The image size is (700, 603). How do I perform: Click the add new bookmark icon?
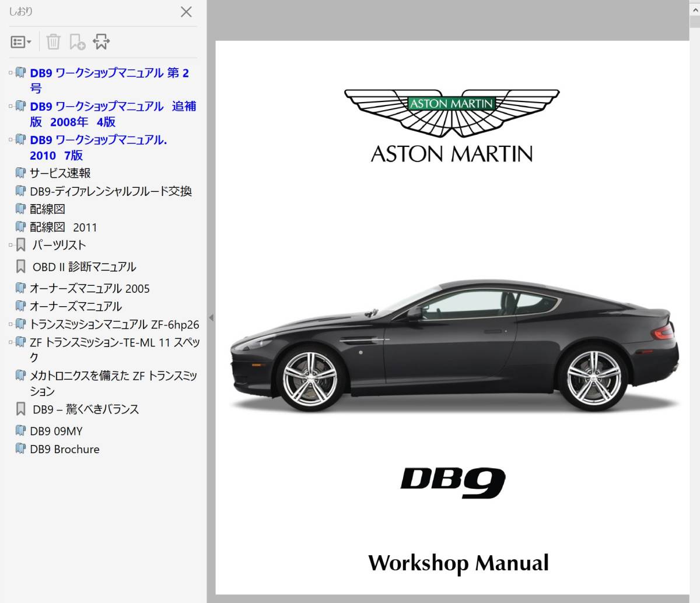(77, 42)
